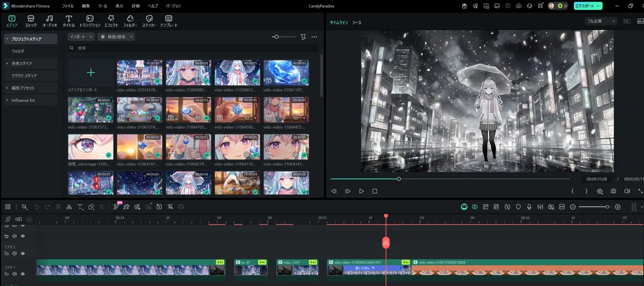This screenshot has width=644, height=286.
Task: Click the stop square button under preview
Action: 375,191
